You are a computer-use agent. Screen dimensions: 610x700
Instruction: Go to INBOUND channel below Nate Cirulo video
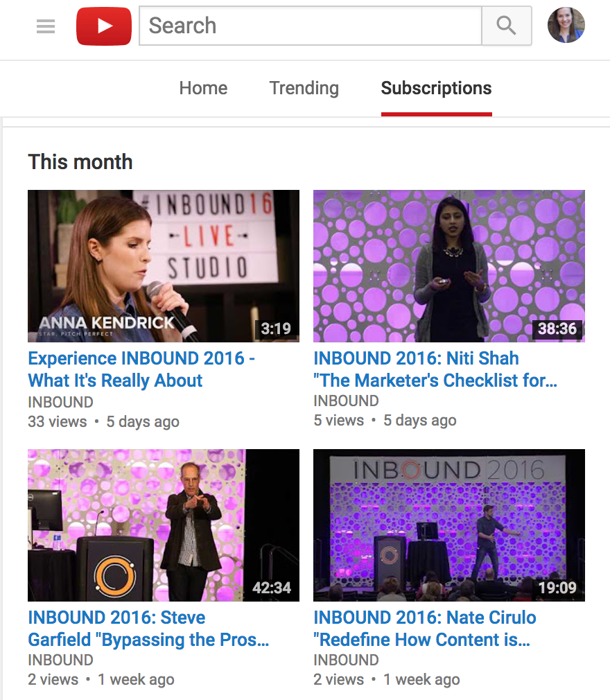click(346, 660)
